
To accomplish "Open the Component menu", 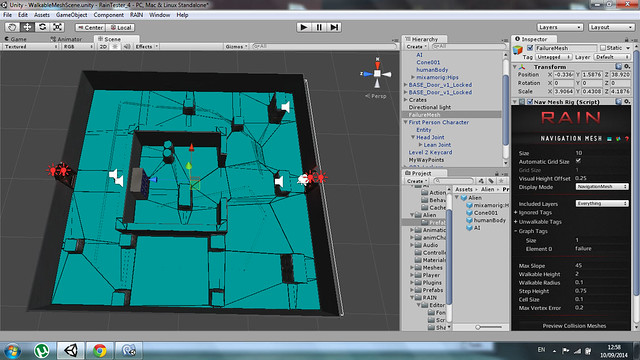I will point(109,15).
